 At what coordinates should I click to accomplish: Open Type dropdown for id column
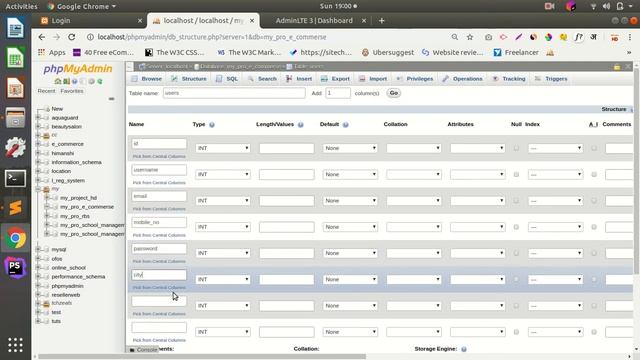click(223, 148)
